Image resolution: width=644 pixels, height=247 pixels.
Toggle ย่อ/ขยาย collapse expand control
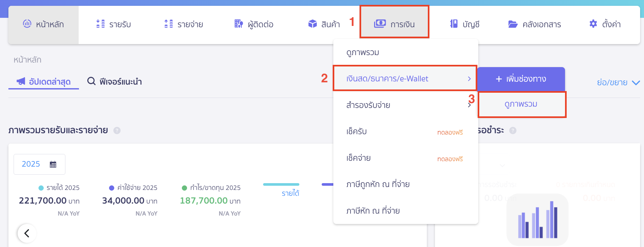618,83
